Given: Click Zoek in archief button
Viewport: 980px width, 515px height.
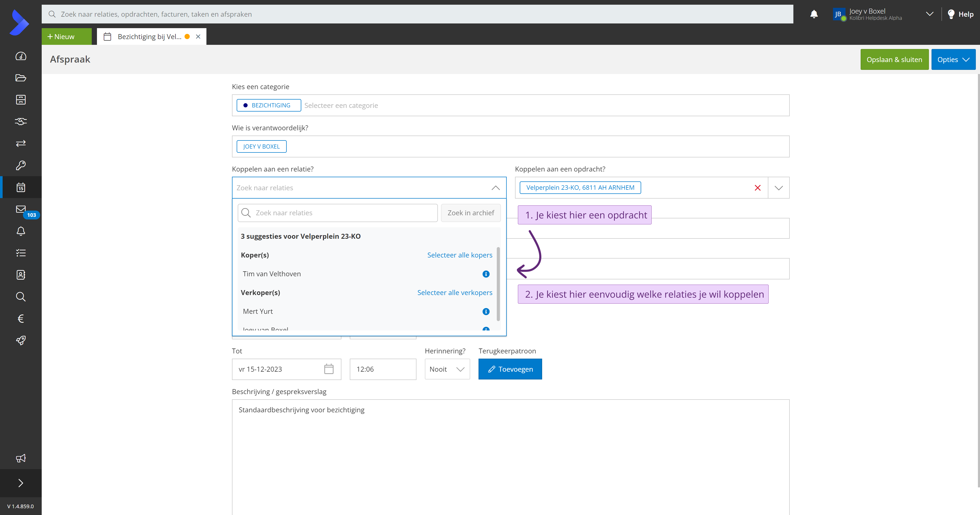Looking at the screenshot, I should point(471,213).
